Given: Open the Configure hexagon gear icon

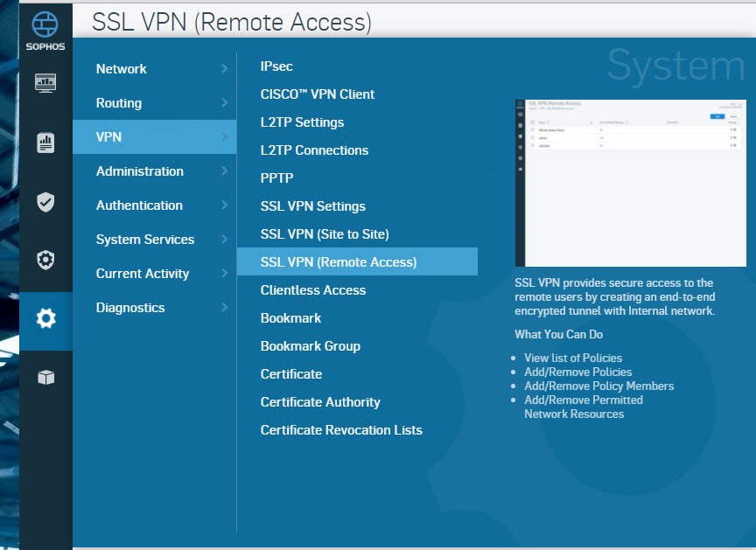Looking at the screenshot, I should pos(45,260).
